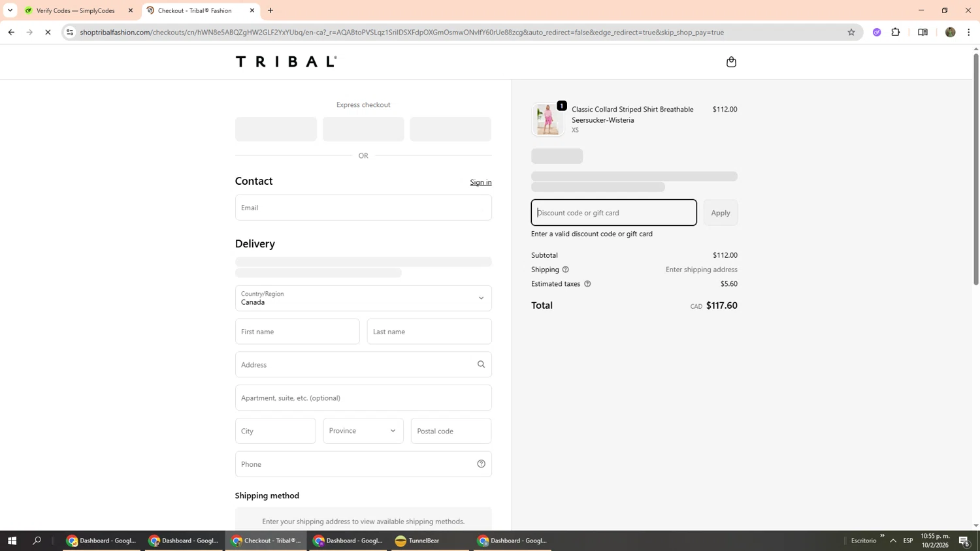
Task: Open Checkout Tribal taskbar window
Action: pos(266,541)
